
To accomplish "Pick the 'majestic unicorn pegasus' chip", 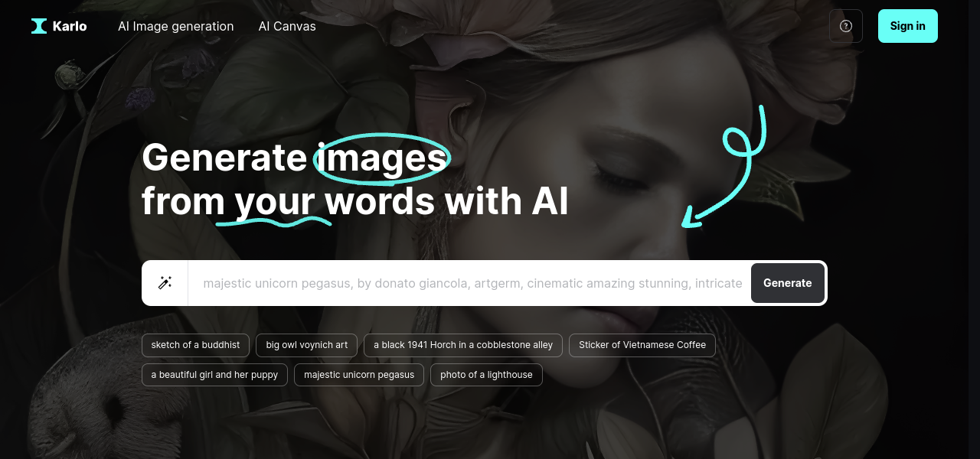I will (x=359, y=375).
